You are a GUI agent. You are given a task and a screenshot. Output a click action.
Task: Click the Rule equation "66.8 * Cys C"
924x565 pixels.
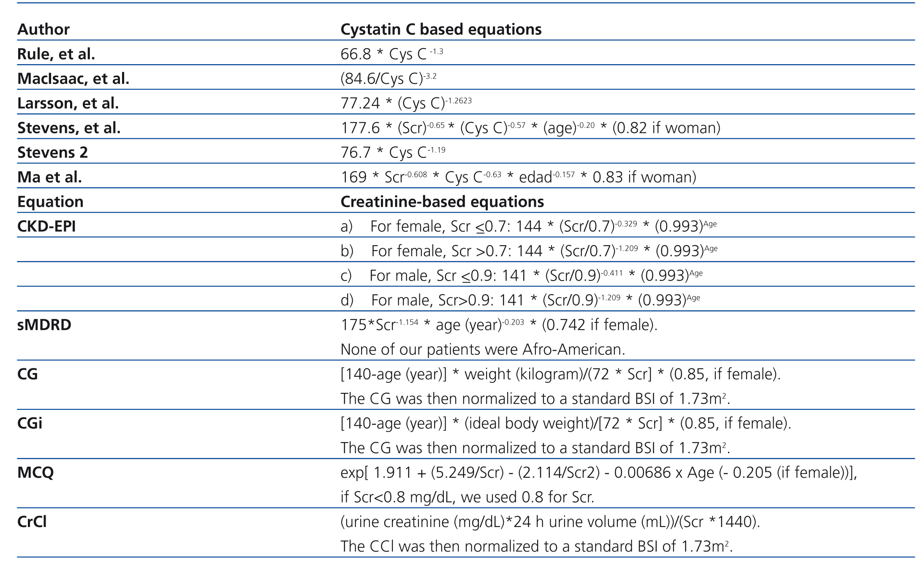click(x=391, y=54)
